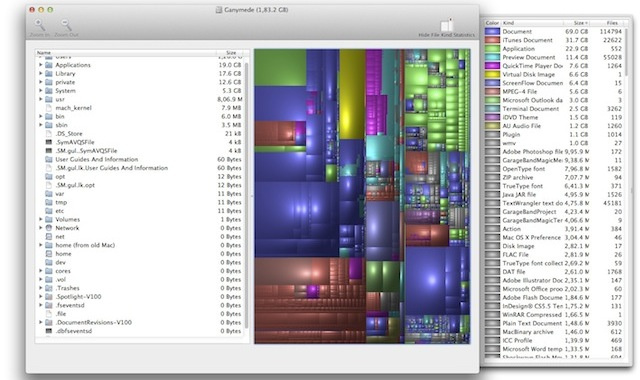Expand the home (from old Mac) triangle

coord(40,245)
